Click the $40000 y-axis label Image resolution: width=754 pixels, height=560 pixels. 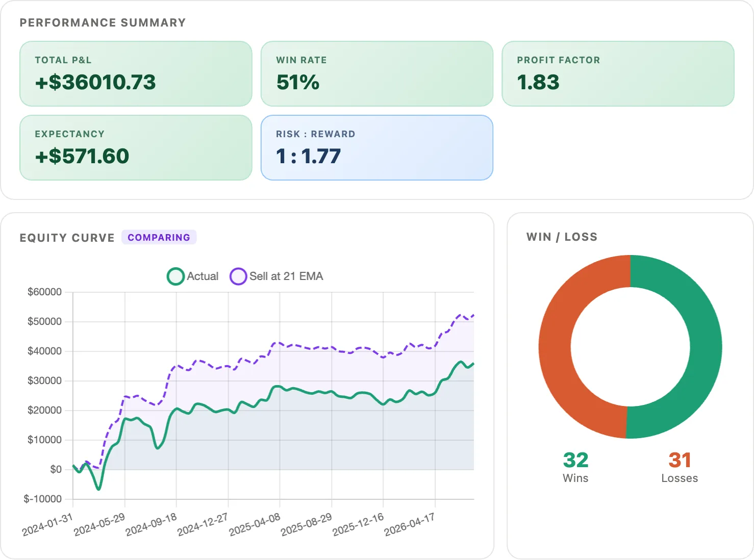tap(45, 351)
